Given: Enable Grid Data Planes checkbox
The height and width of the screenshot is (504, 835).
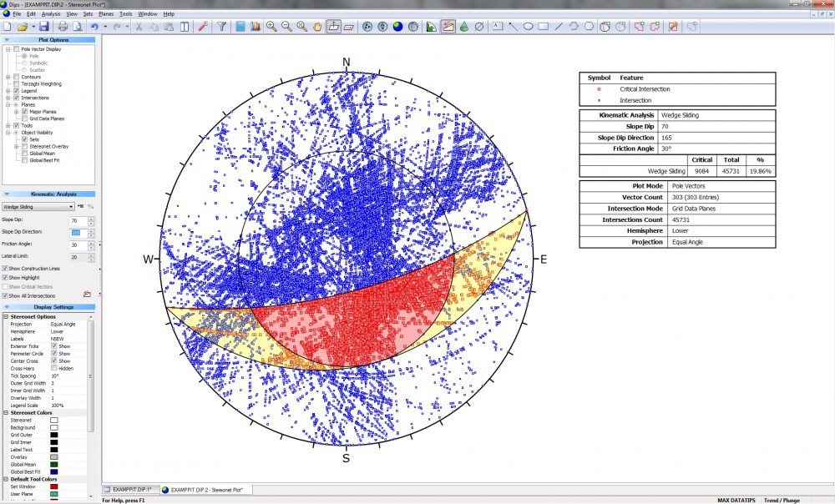Looking at the screenshot, I should click(x=24, y=118).
